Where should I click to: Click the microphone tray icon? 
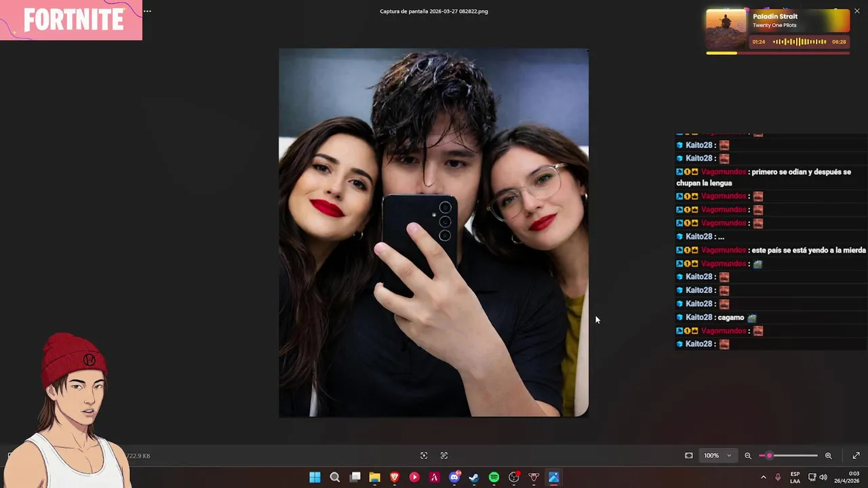[x=778, y=477]
